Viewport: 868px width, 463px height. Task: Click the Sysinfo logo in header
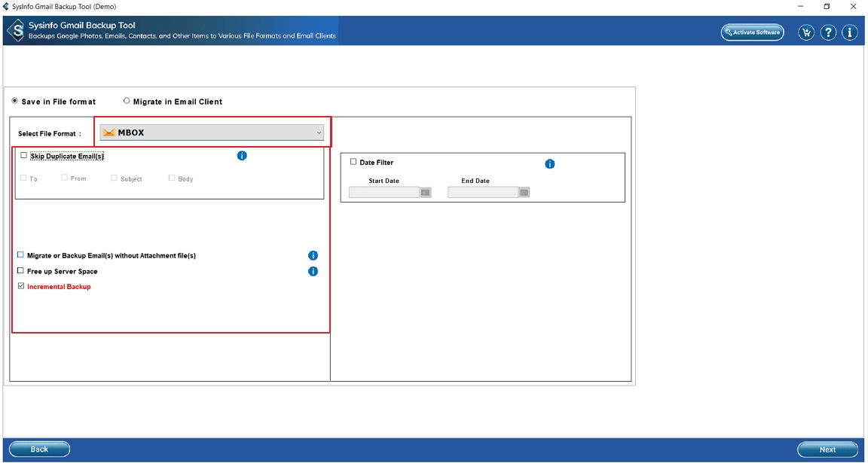coord(18,30)
